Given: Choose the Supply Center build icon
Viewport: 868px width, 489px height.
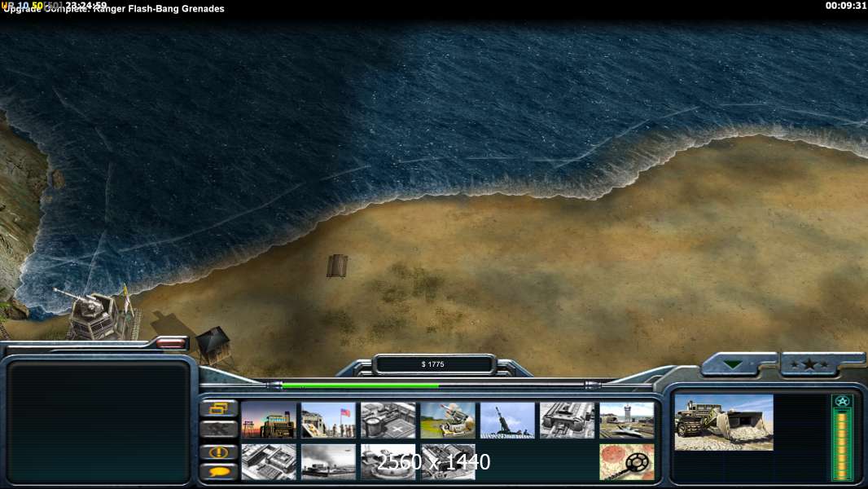Looking at the screenshot, I should (x=388, y=421).
